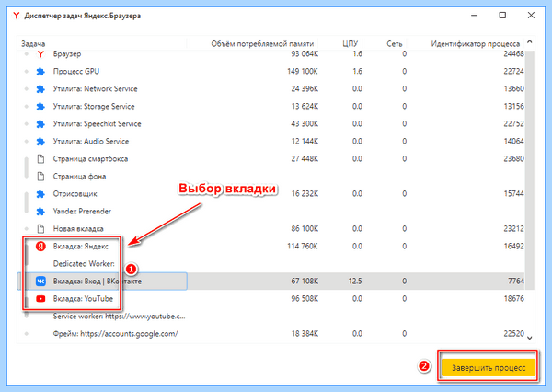This screenshot has height=392, width=552.
Task: Click the scrollbar down arrow
Action: tap(530, 338)
